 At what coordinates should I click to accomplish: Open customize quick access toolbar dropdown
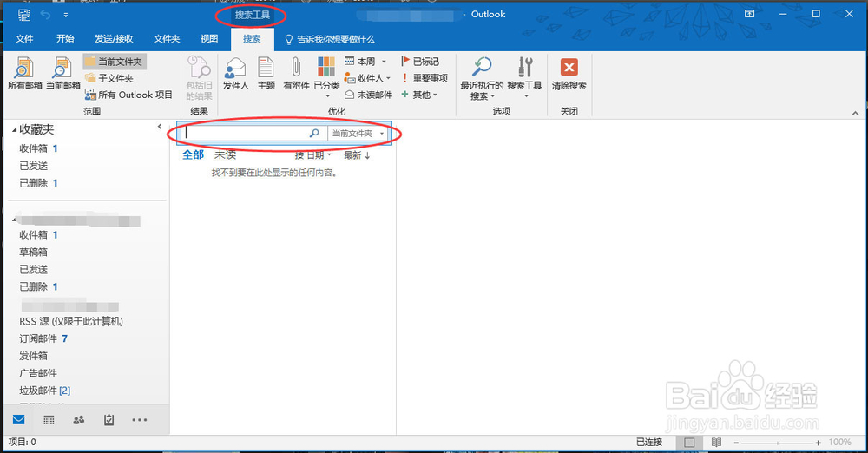click(x=65, y=15)
